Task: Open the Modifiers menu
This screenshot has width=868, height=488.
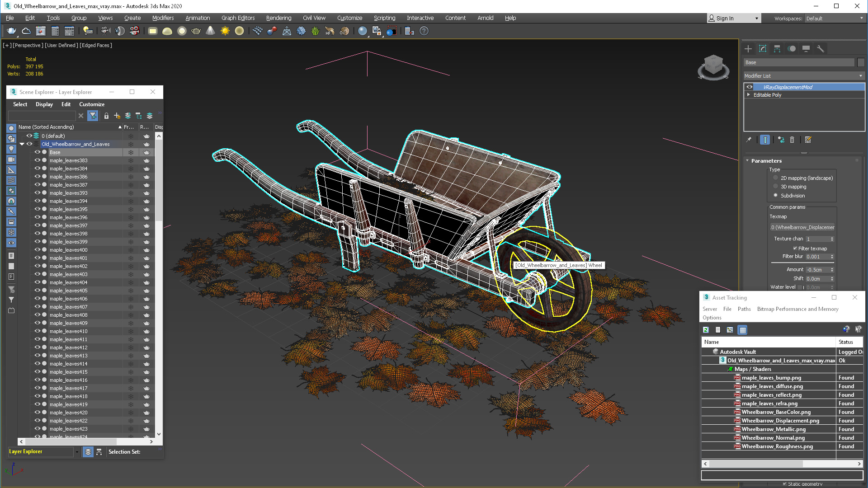Action: point(163,17)
